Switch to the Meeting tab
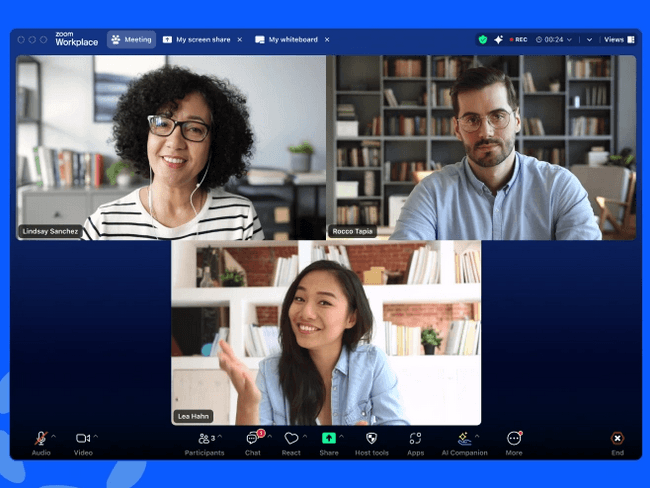Viewport: 650px width, 488px height. (131, 39)
